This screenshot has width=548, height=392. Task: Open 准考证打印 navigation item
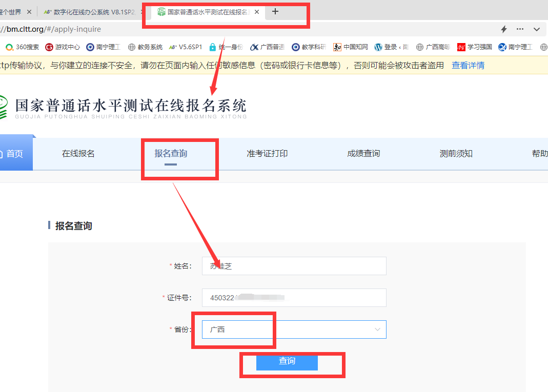click(267, 154)
